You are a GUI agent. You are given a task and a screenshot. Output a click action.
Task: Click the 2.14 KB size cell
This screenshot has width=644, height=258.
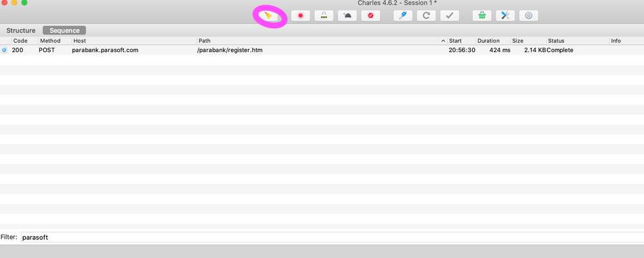tap(535, 50)
